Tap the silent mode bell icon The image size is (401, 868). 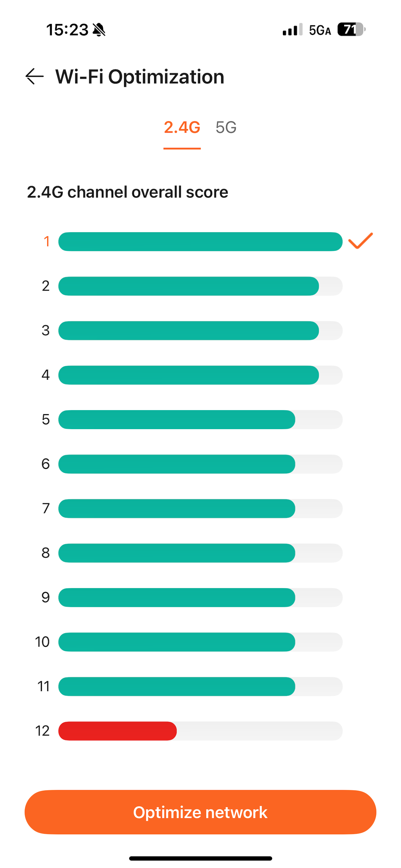pos(99,30)
